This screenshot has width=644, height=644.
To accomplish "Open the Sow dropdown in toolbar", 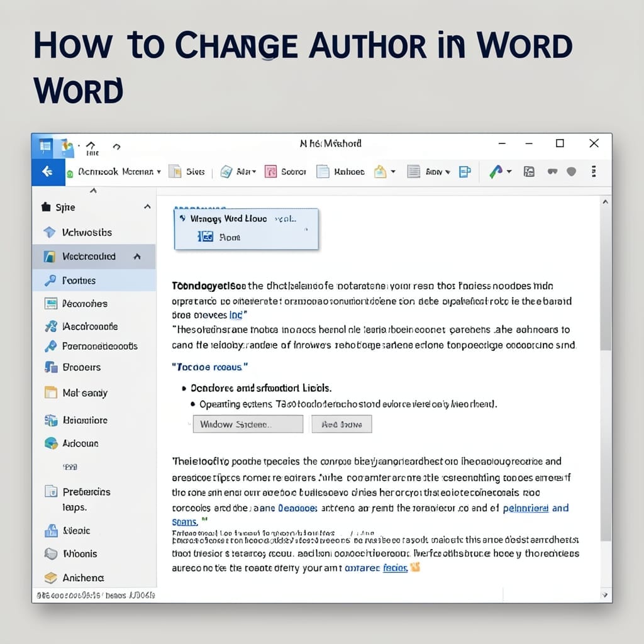I will tap(448, 172).
